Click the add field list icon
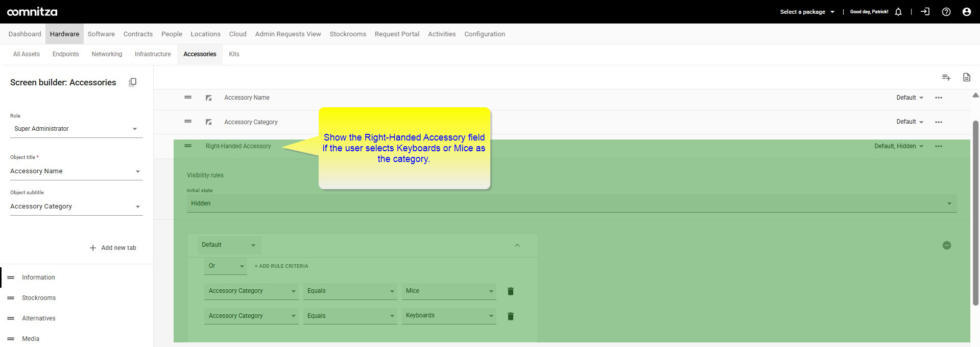The width and height of the screenshot is (980, 347). (946, 77)
